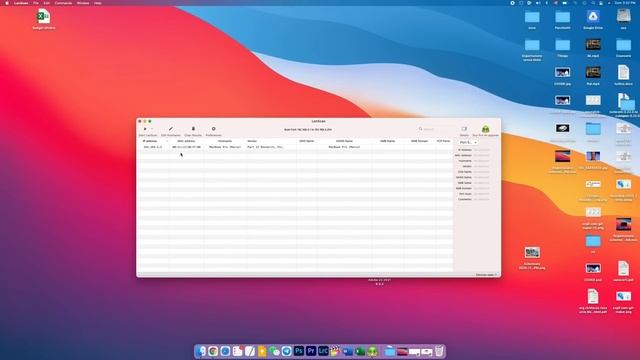The height and width of the screenshot is (360, 640).
Task: Select the MAC address cell in first row
Action: (187, 147)
